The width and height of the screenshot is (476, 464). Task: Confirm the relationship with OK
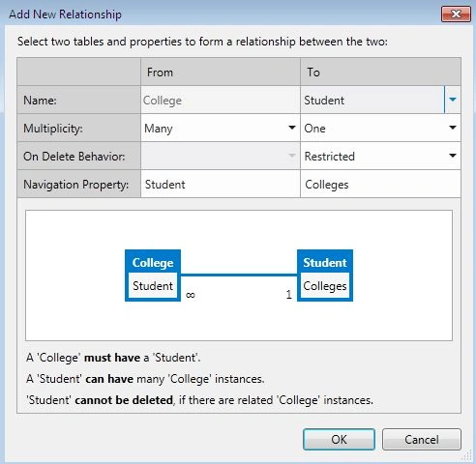pos(339,439)
